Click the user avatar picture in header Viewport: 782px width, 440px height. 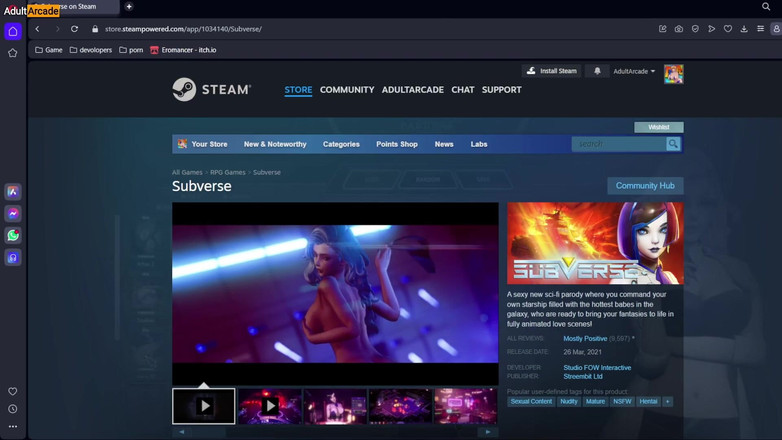pyautogui.click(x=673, y=74)
